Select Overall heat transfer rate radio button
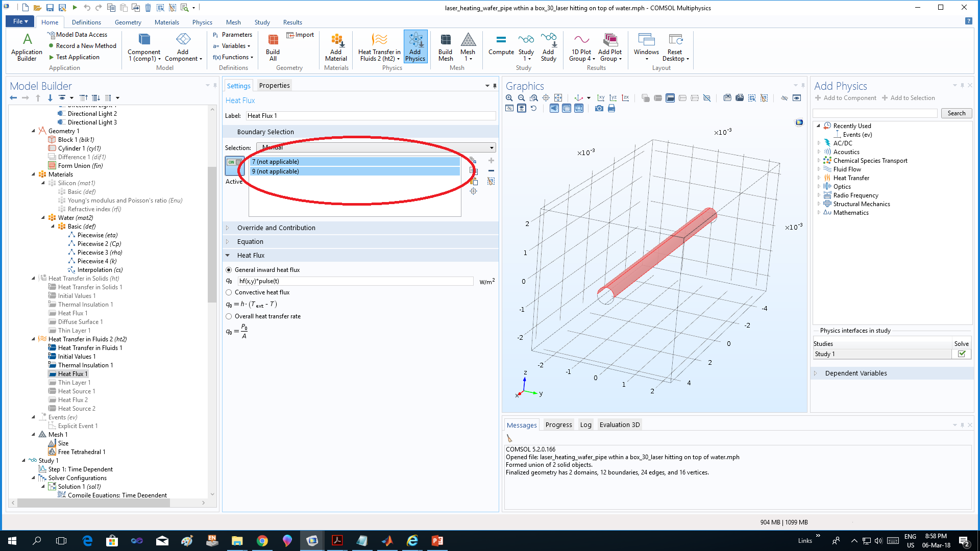The width and height of the screenshot is (980, 551). tap(229, 316)
